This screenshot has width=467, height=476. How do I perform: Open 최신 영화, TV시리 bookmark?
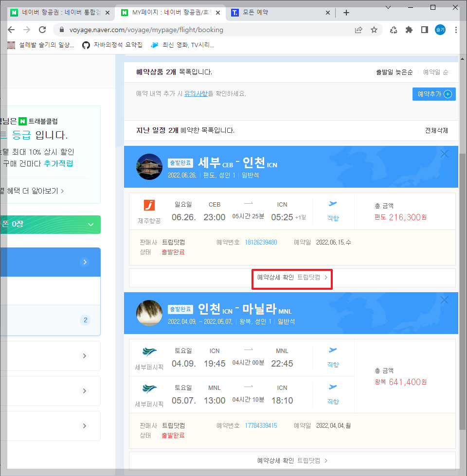183,45
